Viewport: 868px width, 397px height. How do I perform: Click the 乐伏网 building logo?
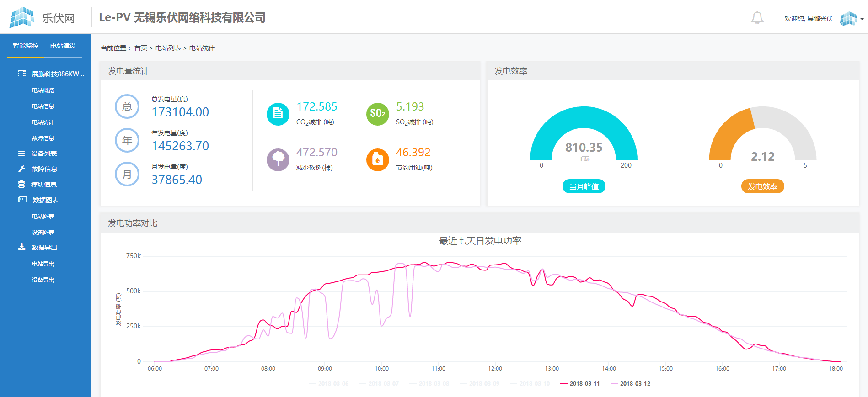(x=21, y=18)
